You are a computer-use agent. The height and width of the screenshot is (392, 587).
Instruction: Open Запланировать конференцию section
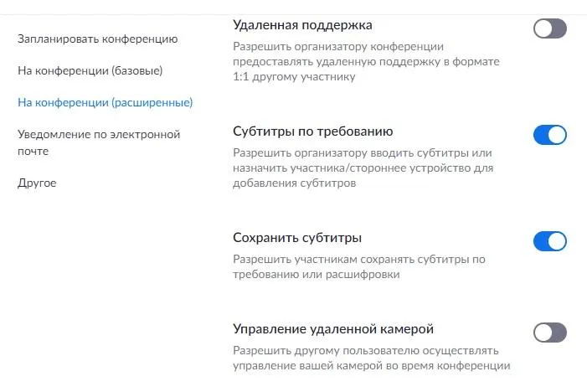pos(97,39)
